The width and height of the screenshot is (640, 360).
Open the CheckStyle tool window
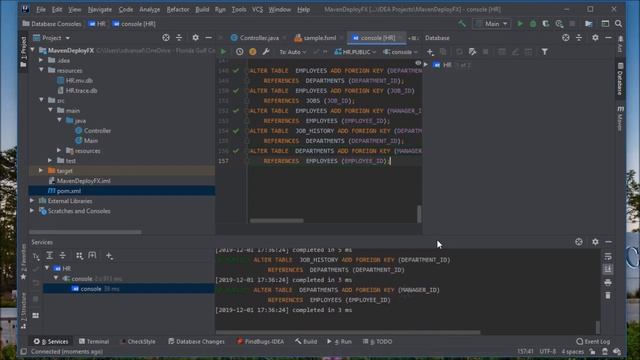138,341
